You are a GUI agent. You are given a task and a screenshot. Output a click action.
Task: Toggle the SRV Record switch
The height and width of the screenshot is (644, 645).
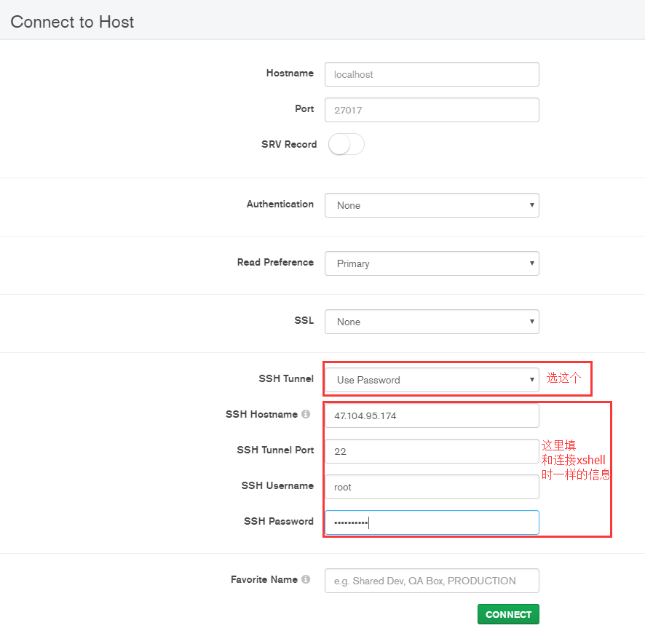(346, 144)
